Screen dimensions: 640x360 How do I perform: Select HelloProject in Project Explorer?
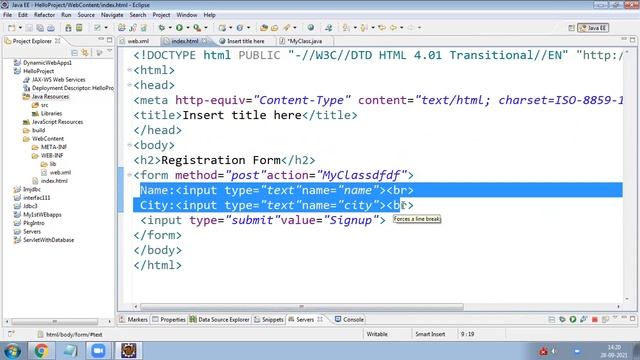click(38, 71)
